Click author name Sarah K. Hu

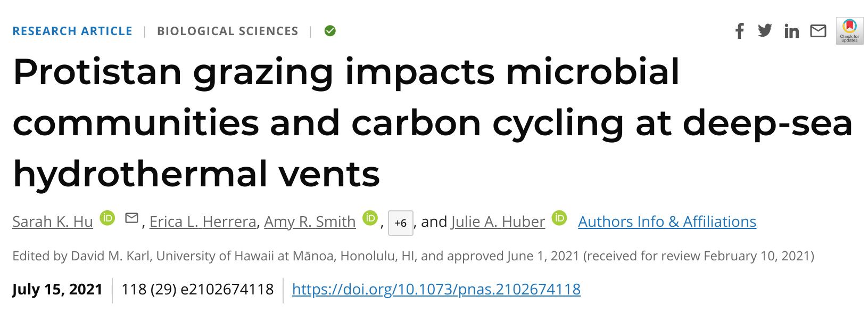click(x=53, y=221)
